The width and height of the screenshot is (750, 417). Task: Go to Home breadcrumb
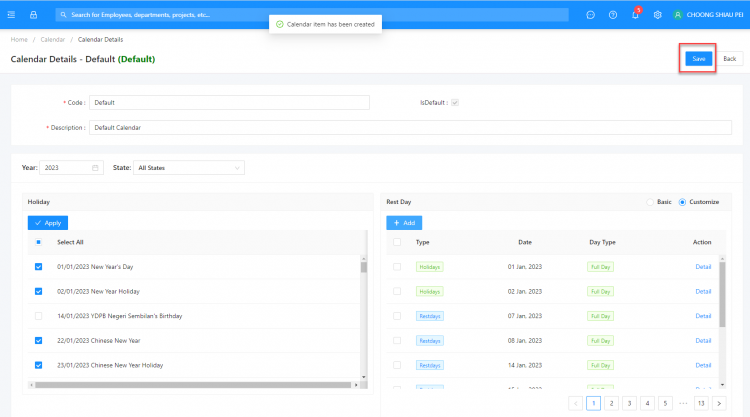[19, 39]
